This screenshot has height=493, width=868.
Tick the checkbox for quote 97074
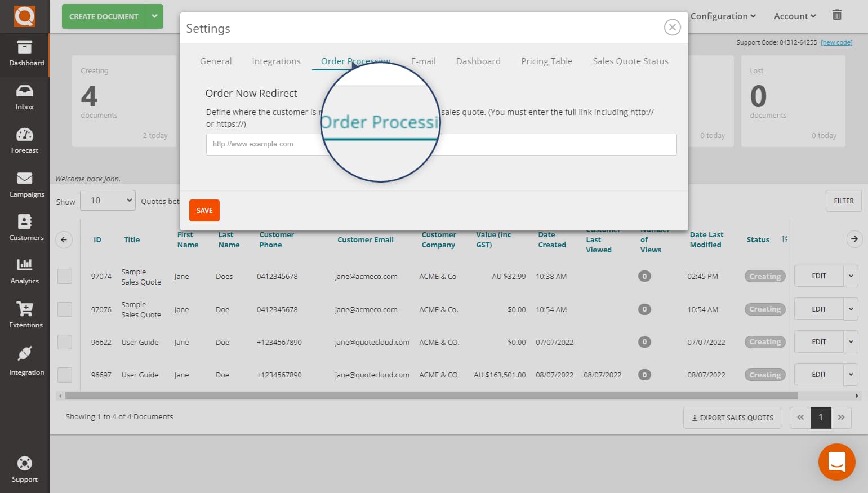point(65,276)
